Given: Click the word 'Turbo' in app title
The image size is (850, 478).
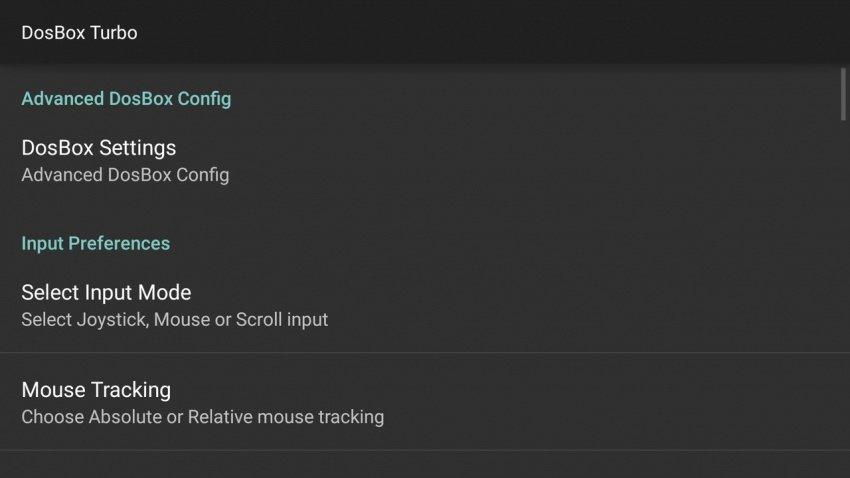Looking at the screenshot, I should [x=113, y=33].
